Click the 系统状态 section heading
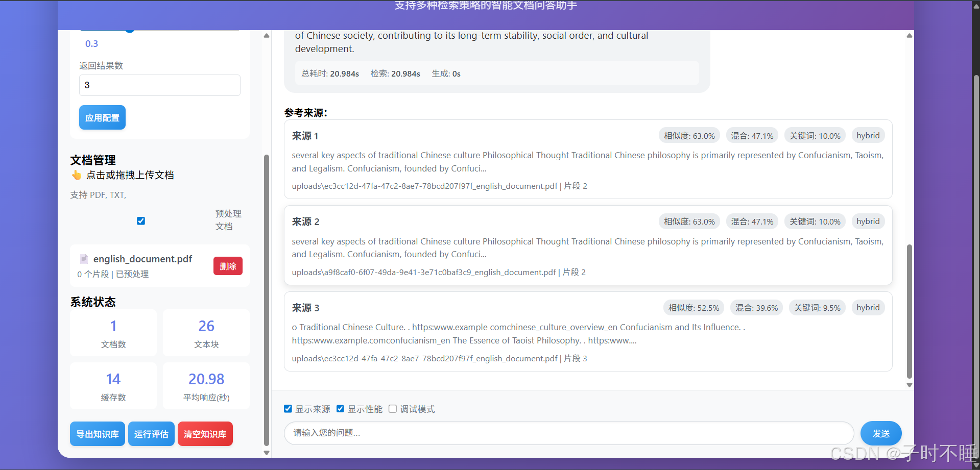980x470 pixels. [x=93, y=302]
